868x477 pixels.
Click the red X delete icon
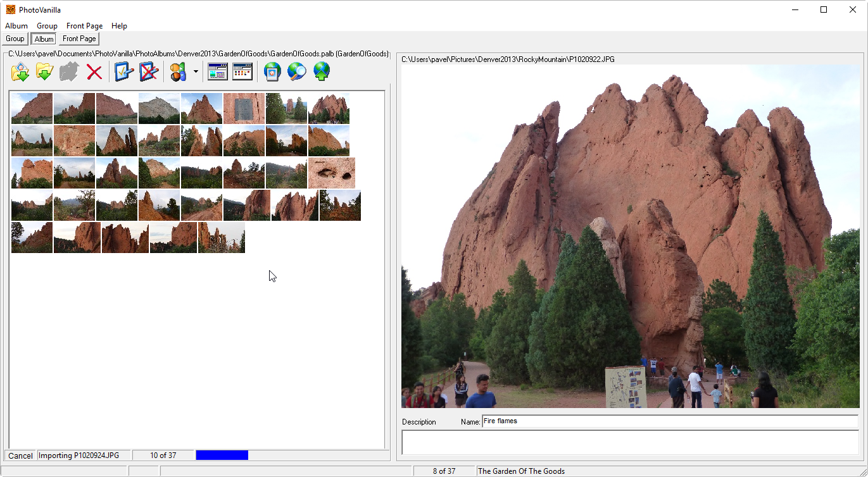point(94,72)
